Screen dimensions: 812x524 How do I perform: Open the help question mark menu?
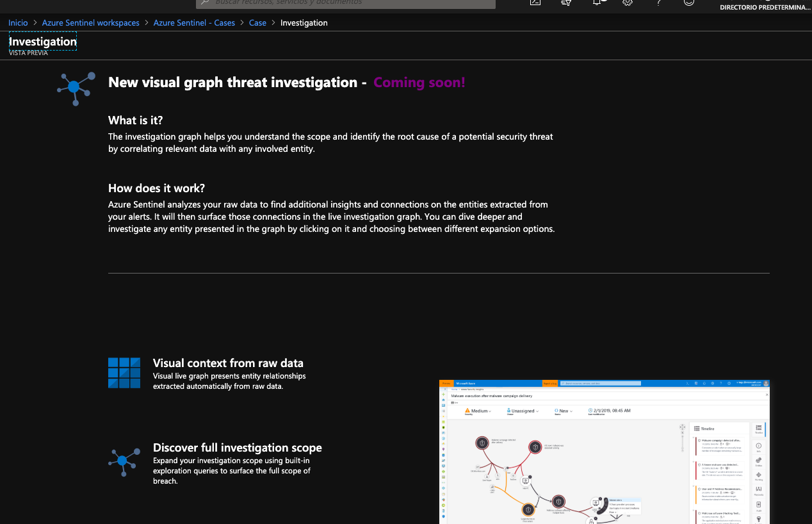[658, 3]
